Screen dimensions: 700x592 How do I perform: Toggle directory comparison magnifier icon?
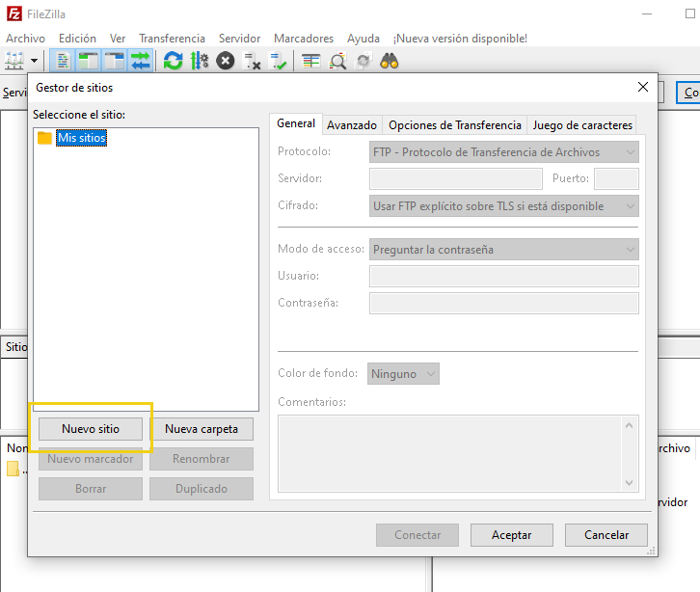[x=337, y=61]
